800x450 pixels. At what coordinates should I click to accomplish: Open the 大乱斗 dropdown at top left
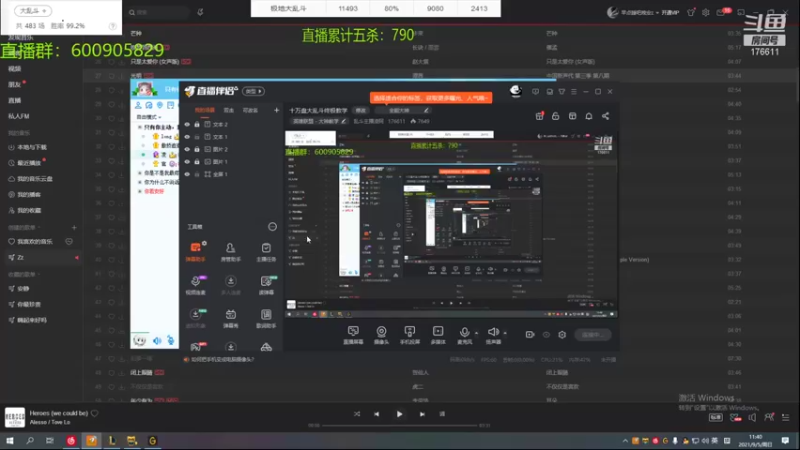pos(33,10)
